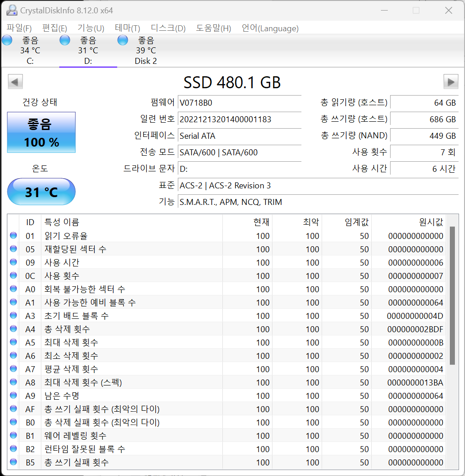
Task: Click the blue dot beside 웨어 레벨링 횟수
Action: pos(13,436)
